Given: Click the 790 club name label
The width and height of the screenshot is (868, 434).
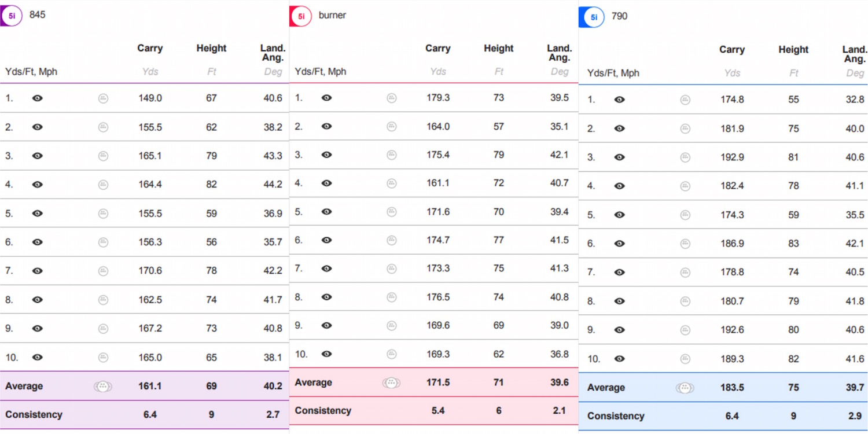Looking at the screenshot, I should click(619, 16).
